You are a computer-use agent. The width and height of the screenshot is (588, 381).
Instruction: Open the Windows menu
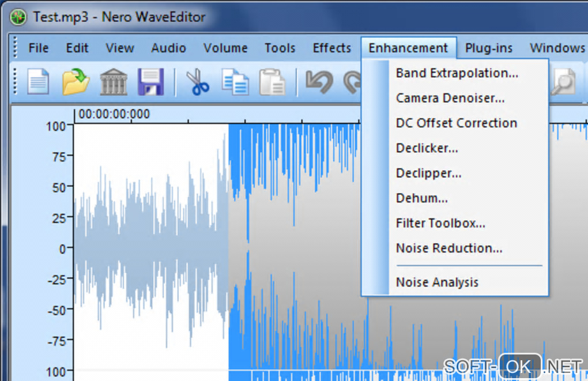(557, 48)
